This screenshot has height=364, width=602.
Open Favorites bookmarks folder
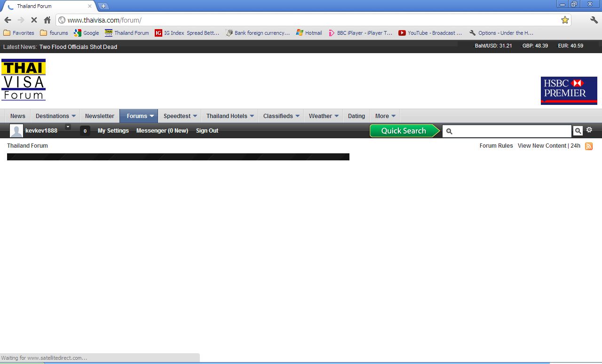pos(19,33)
